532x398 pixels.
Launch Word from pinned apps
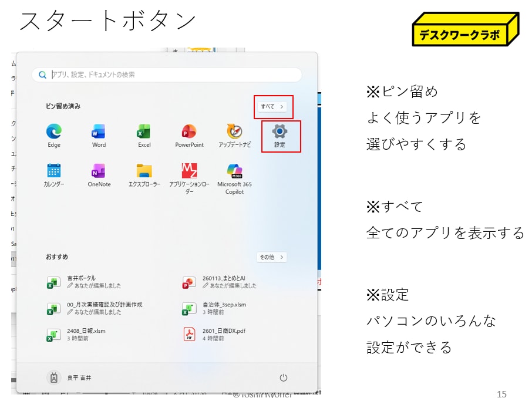[x=99, y=136]
